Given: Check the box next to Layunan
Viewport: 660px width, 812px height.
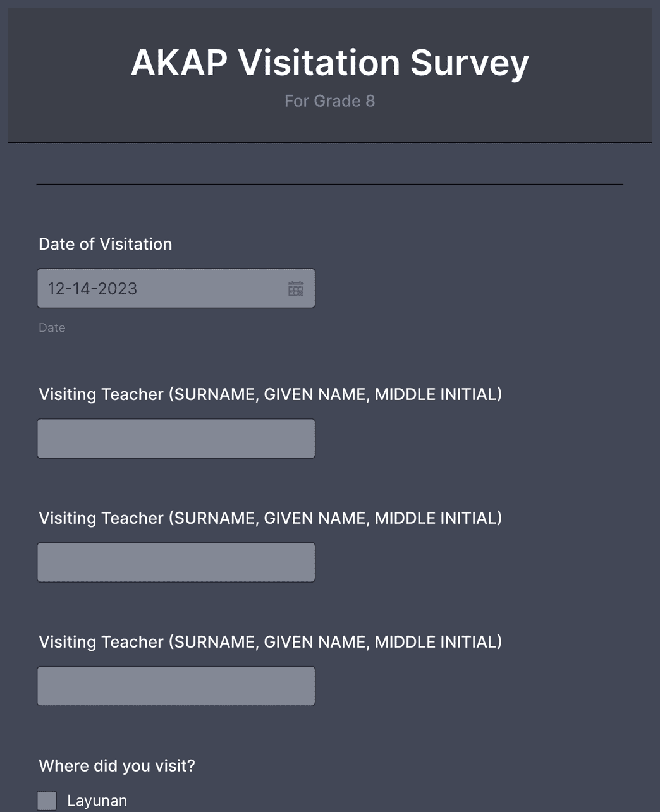Looking at the screenshot, I should point(47,801).
